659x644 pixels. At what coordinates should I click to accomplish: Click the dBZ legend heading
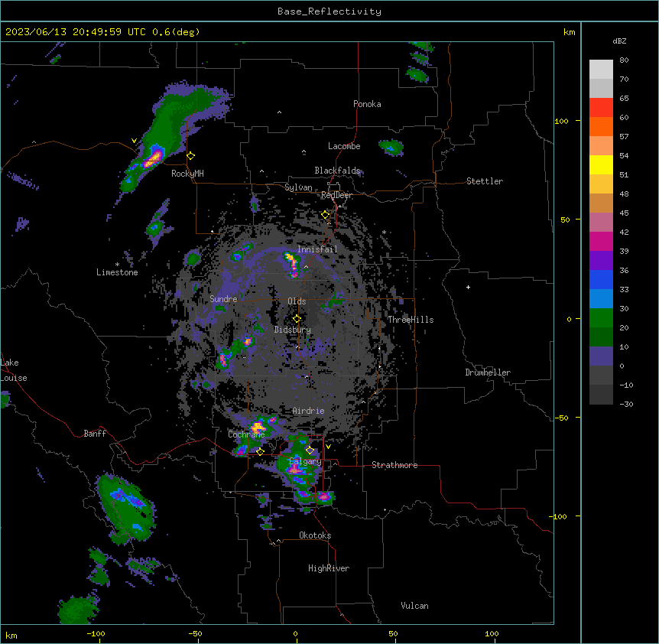(619, 41)
